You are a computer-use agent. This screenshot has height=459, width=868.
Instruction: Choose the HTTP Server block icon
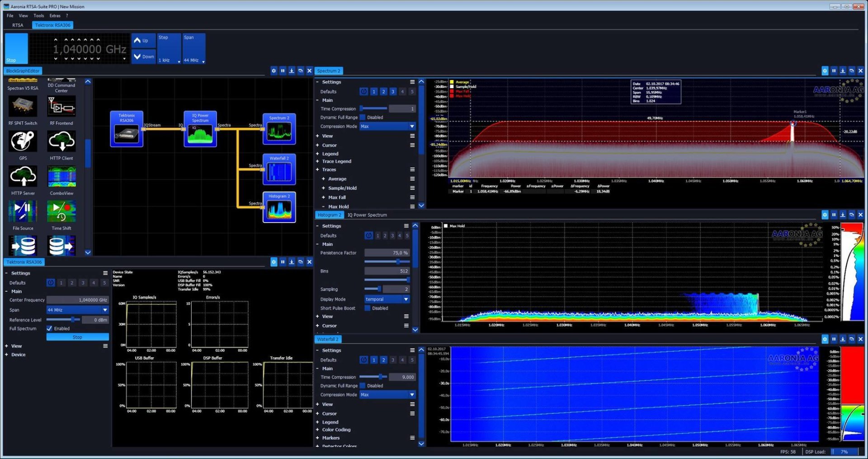point(23,176)
